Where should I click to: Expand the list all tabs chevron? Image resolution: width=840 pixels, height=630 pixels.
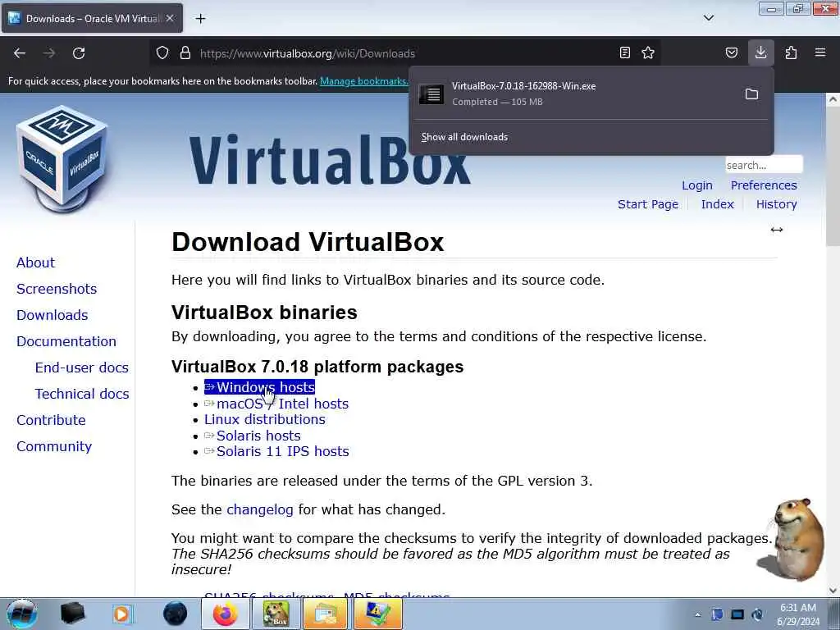click(x=709, y=18)
